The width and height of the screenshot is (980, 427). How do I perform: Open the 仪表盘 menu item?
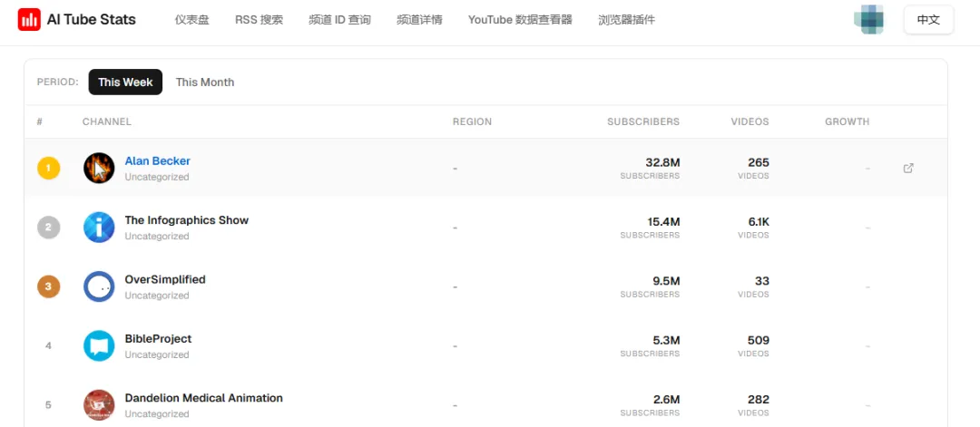click(191, 19)
